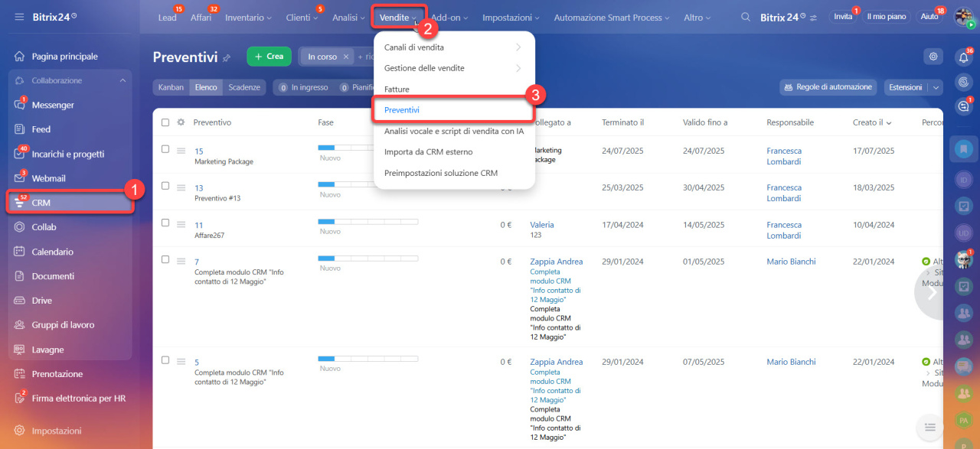Open Regole di automazione

(x=827, y=87)
